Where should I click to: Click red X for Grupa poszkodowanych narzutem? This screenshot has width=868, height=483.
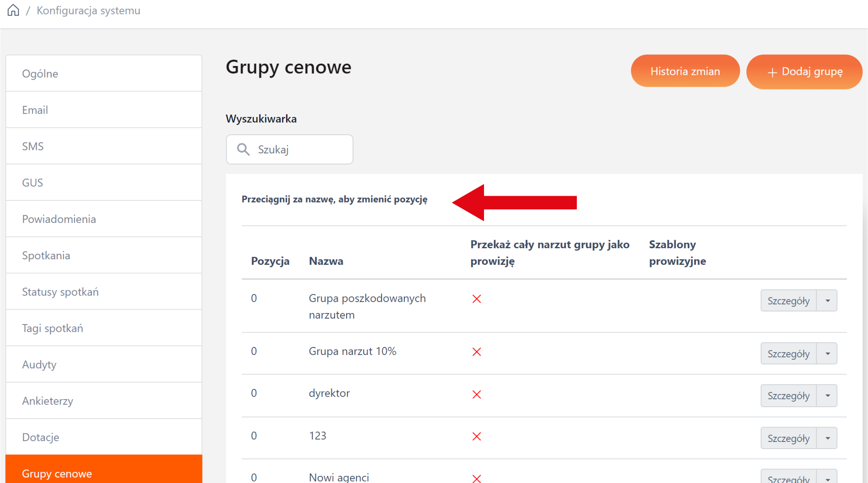click(x=476, y=299)
